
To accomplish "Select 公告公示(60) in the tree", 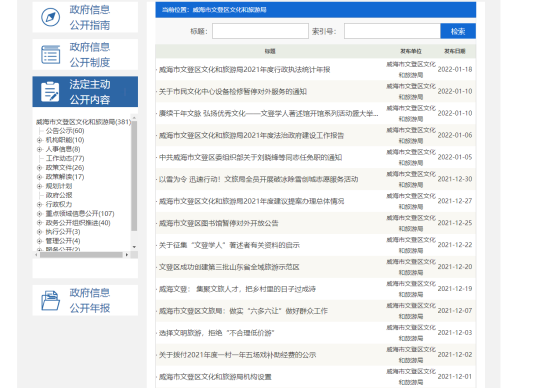I will point(65,131).
